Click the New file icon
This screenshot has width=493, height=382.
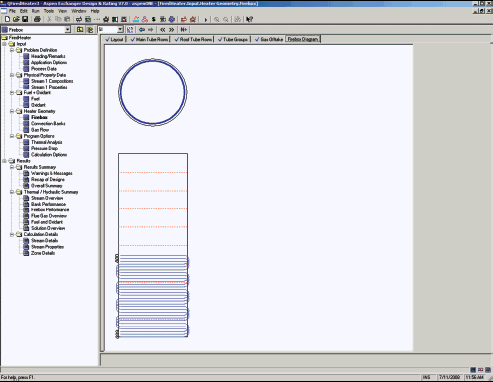(7, 19)
